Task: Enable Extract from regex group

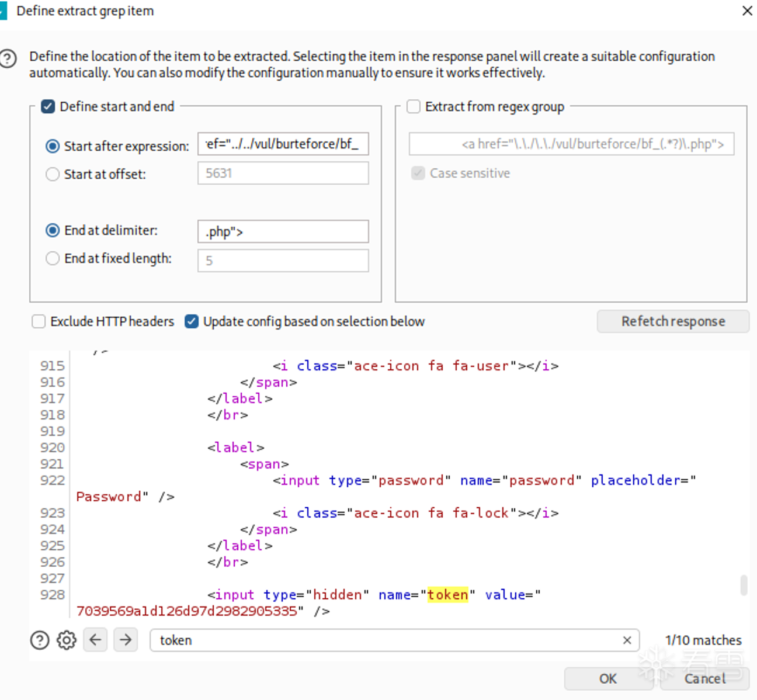Action: pos(414,106)
